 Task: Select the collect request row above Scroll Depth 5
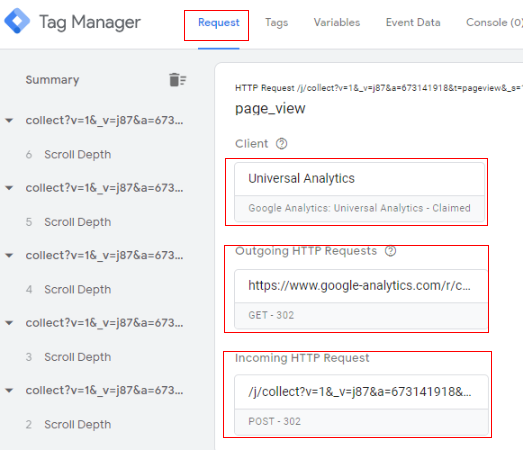[x=104, y=188]
